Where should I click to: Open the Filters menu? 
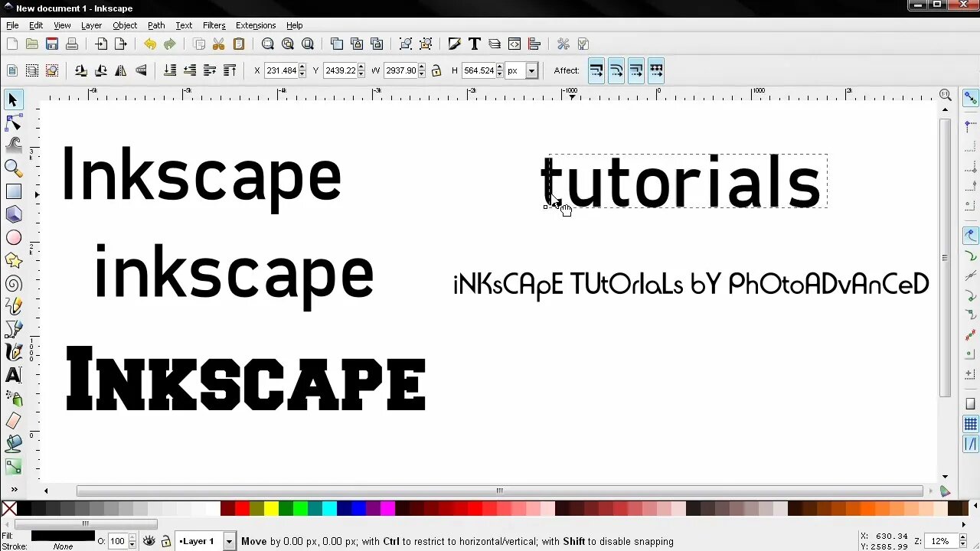214,25
